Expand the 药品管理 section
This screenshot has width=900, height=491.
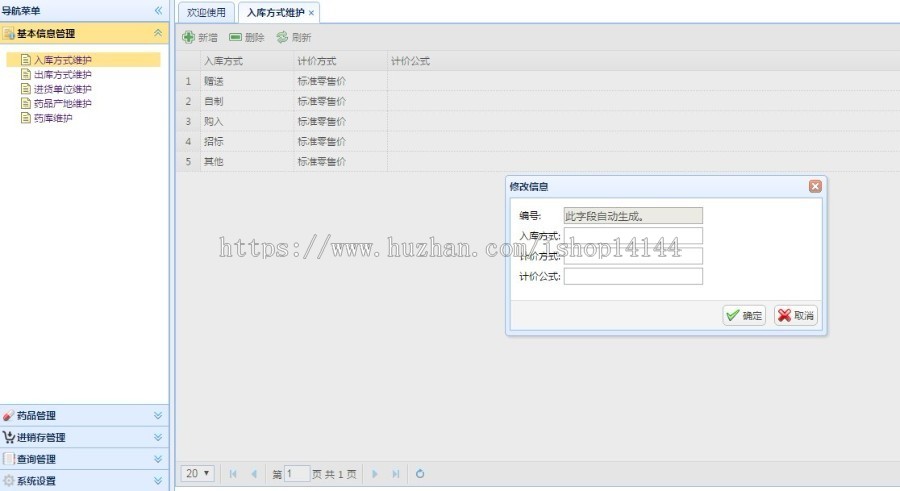click(x=158, y=415)
